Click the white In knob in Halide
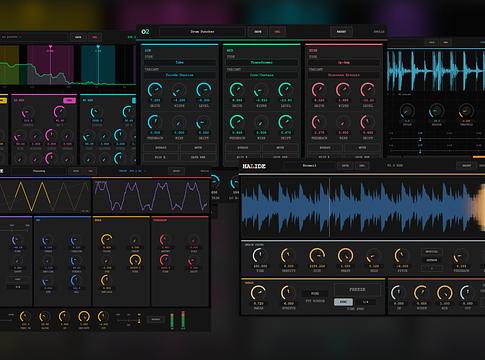The width and height of the screenshot is (485, 360). click(x=399, y=293)
